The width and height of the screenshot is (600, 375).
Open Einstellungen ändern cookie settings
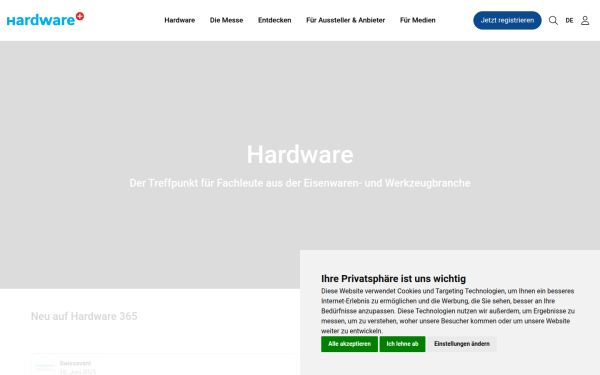coord(461,344)
